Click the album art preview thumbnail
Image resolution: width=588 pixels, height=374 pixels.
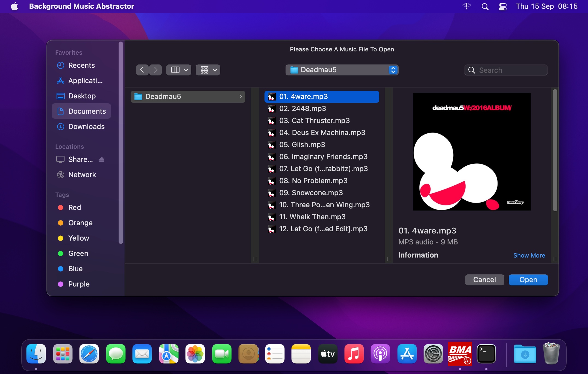click(472, 152)
